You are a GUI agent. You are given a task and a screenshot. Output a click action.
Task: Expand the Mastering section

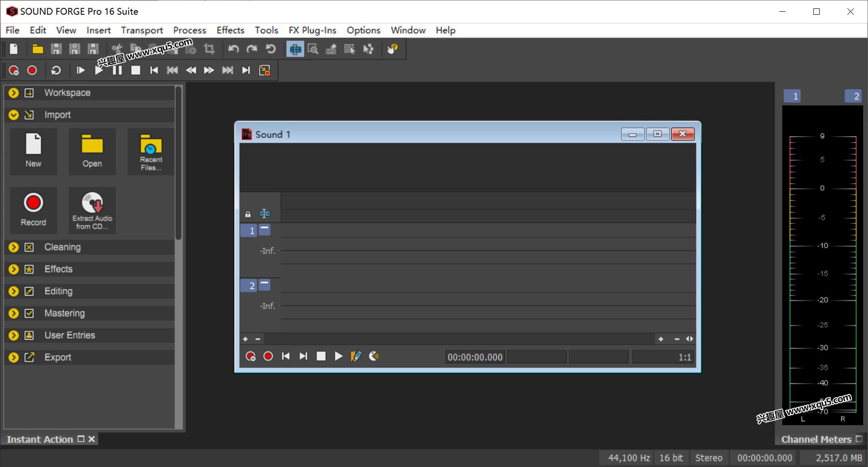13,313
